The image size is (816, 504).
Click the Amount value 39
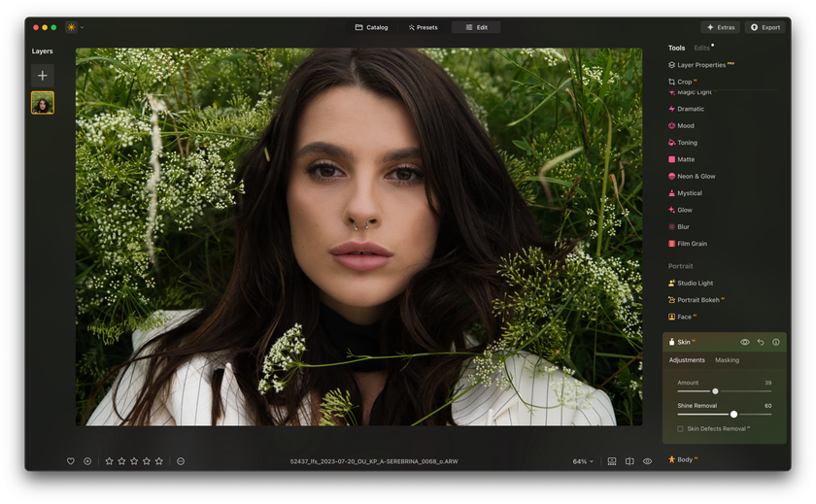click(768, 383)
